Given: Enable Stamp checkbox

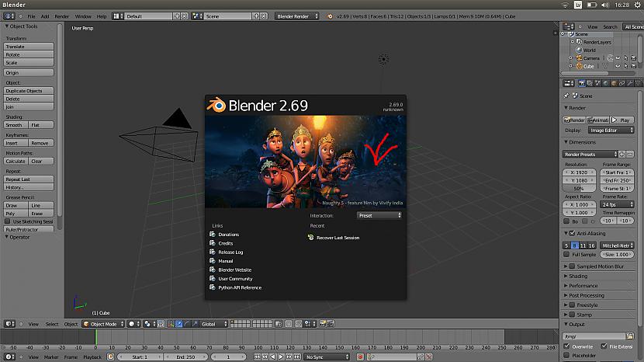Looking at the screenshot, I should (x=572, y=315).
